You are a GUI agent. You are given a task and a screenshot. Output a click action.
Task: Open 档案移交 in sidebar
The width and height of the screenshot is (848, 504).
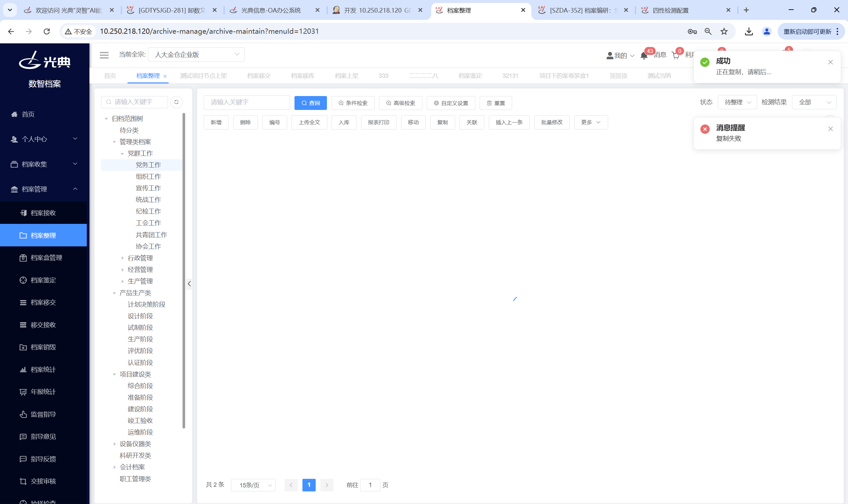[43, 302]
